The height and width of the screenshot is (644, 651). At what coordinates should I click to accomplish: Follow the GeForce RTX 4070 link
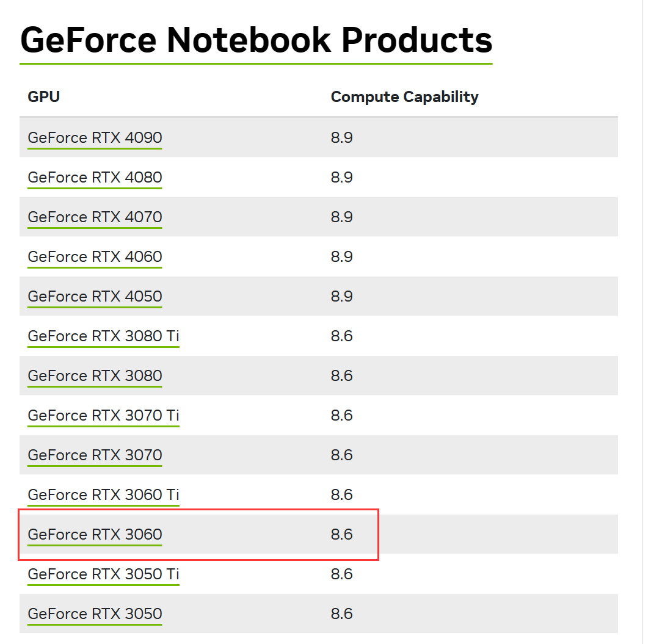coord(95,217)
